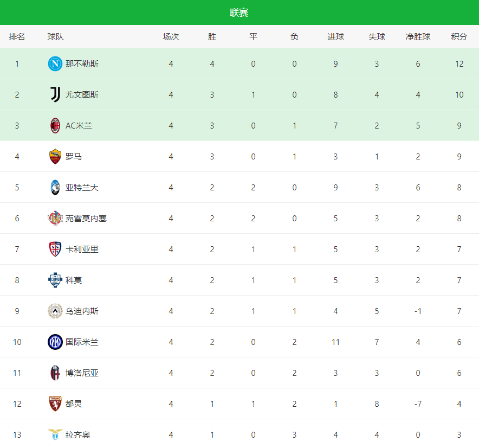Click the 克雷莫内塞 team name
The height and width of the screenshot is (448, 479).
[86, 219]
